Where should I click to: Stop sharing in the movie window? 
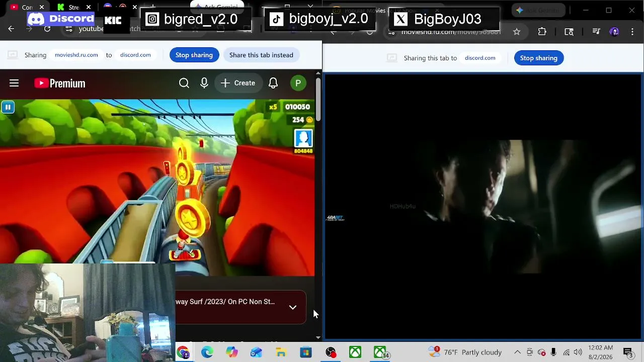[539, 58]
